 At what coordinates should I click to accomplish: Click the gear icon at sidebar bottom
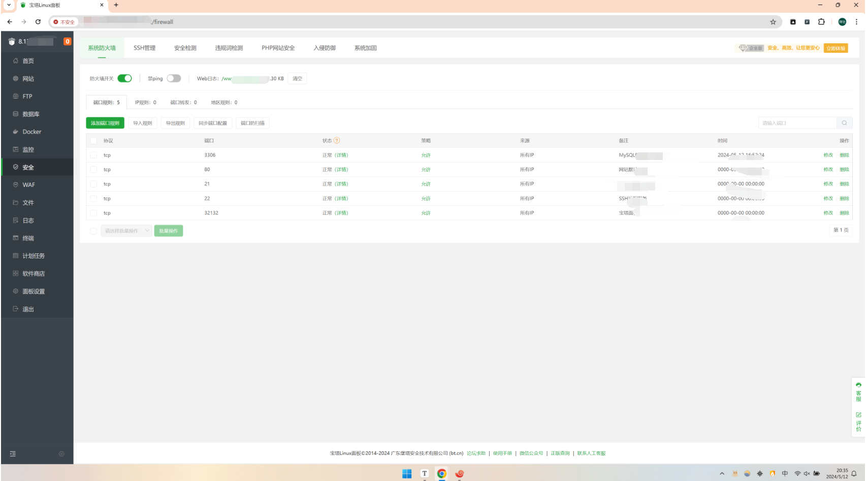pos(61,454)
